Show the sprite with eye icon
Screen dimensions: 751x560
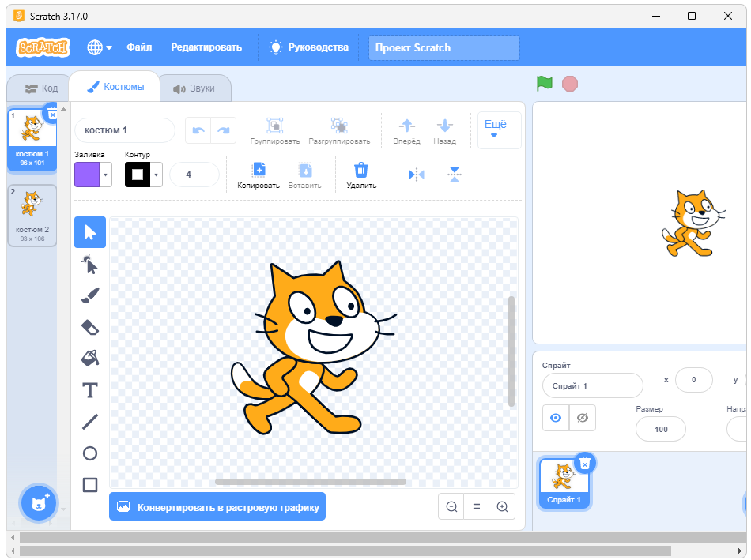click(x=556, y=418)
